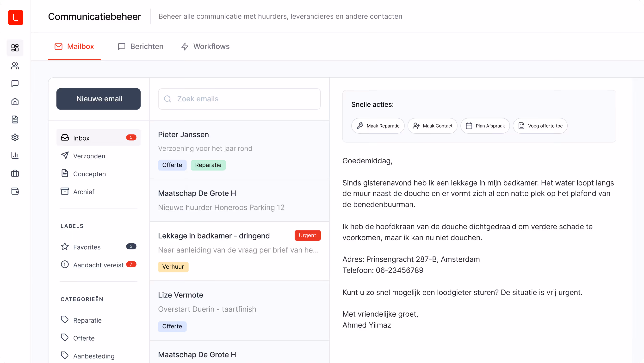The width and height of the screenshot is (644, 363).
Task: Open the Pieter Janssen email
Action: click(239, 150)
